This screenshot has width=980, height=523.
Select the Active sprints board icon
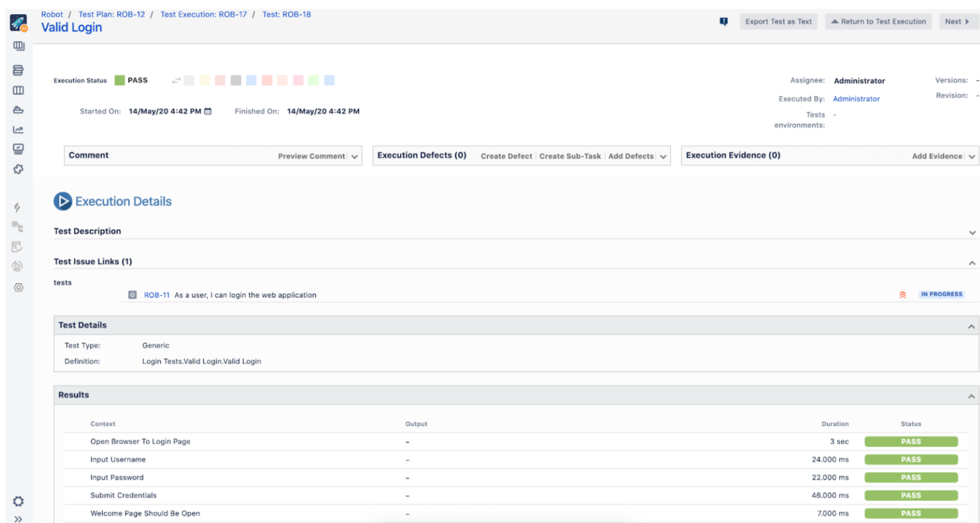18,90
